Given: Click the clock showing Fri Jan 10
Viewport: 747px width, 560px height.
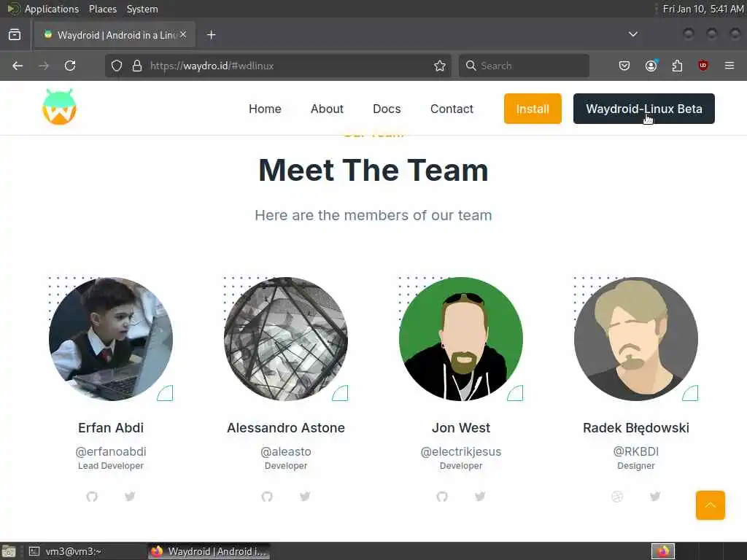Looking at the screenshot, I should [703, 9].
